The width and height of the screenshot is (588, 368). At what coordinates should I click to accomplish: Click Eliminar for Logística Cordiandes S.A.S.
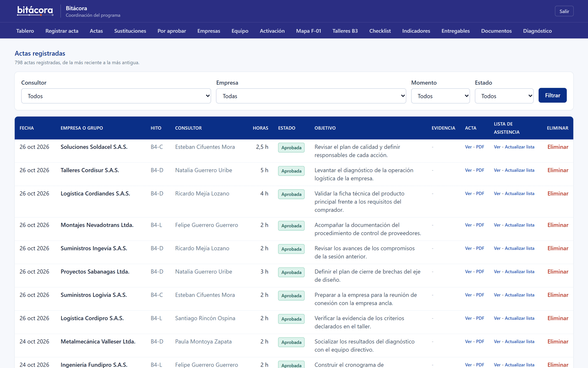tap(558, 194)
